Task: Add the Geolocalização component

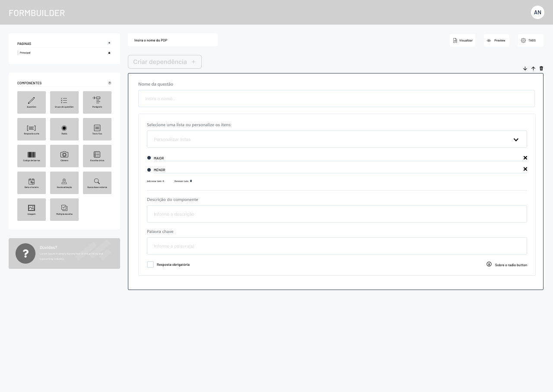Action: pyautogui.click(x=64, y=183)
